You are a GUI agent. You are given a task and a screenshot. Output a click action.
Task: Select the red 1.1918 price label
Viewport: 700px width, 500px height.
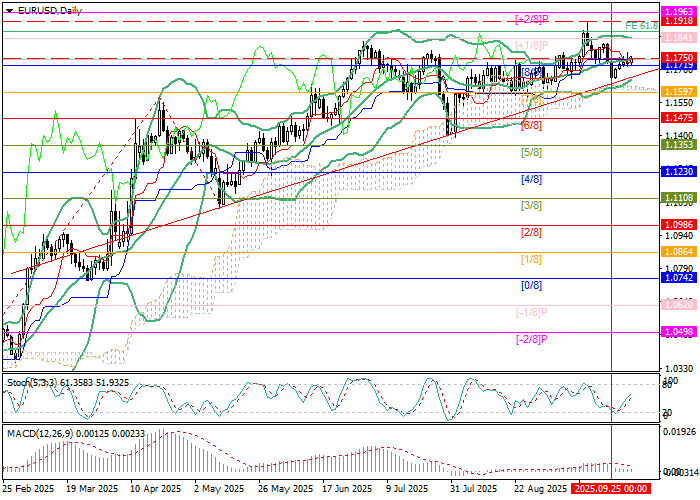point(680,20)
